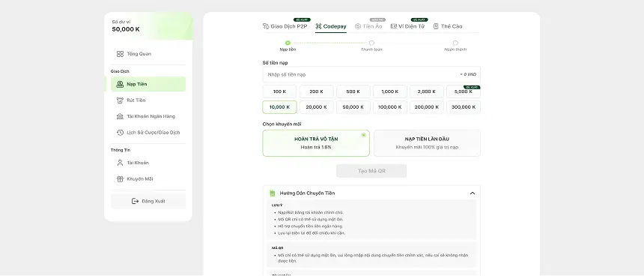Choose the 500 K amount
Image resolution: width=644 pixels, height=276 pixels.
tap(353, 91)
